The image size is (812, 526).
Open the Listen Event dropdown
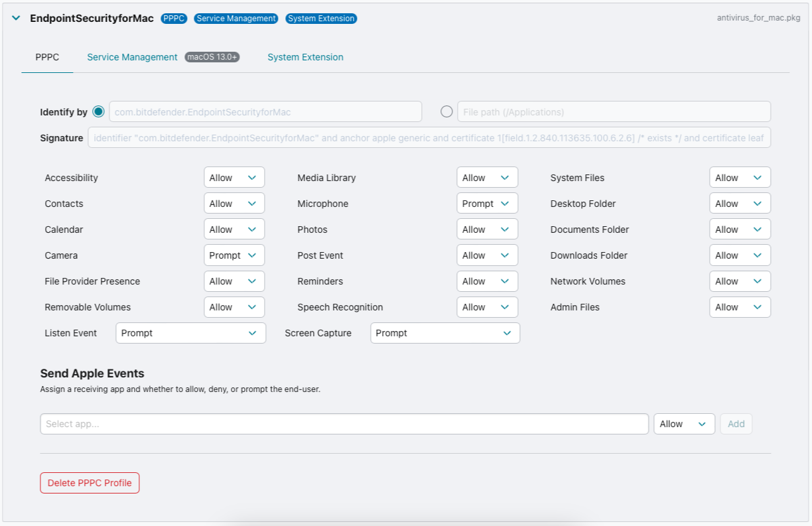point(190,333)
